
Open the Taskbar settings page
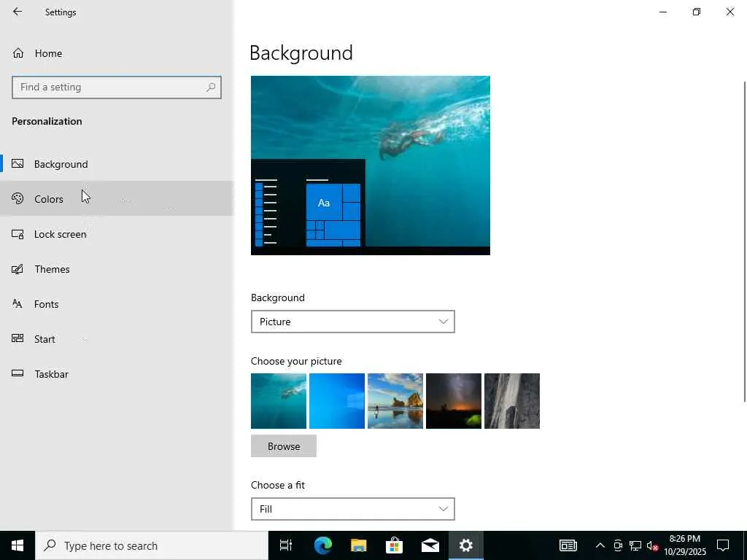click(x=117, y=374)
